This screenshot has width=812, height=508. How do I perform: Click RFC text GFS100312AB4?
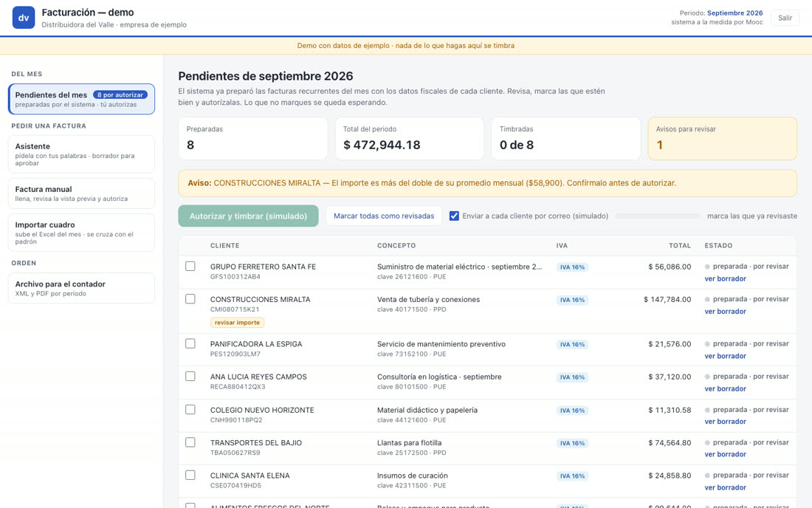pyautogui.click(x=235, y=277)
